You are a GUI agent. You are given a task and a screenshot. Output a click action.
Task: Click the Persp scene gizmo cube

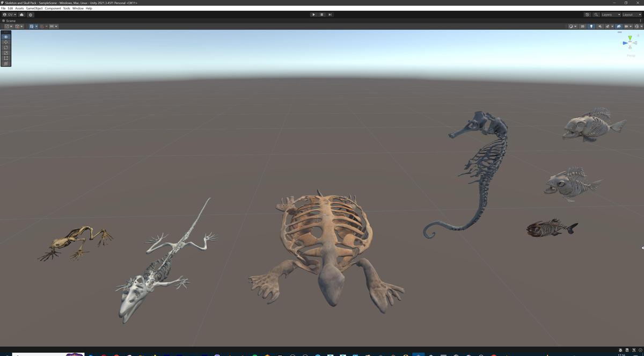tap(629, 43)
